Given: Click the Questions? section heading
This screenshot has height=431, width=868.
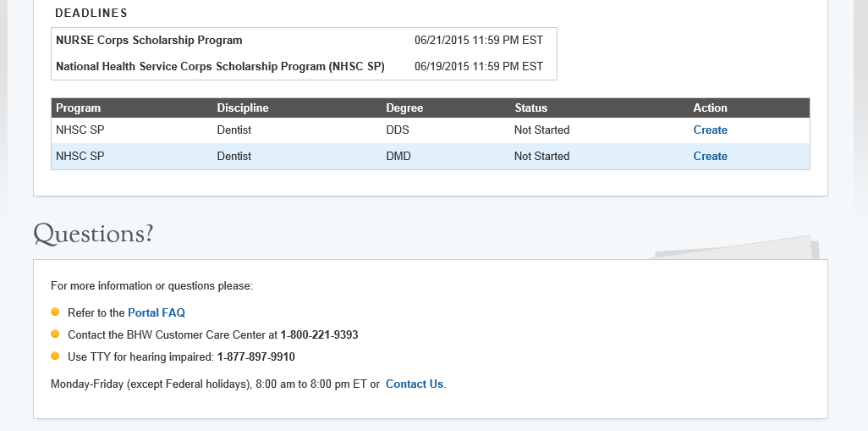Looking at the screenshot, I should 93,234.
